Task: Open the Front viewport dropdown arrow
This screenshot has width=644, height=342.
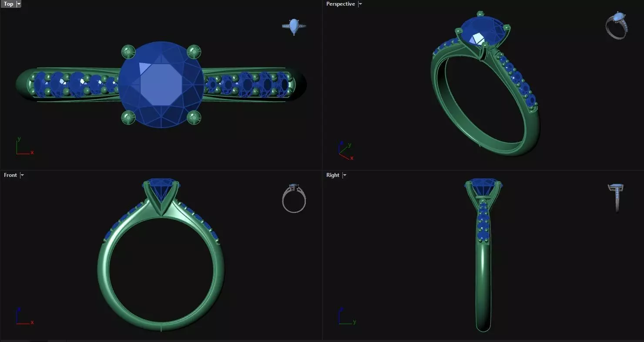Action: (22, 175)
